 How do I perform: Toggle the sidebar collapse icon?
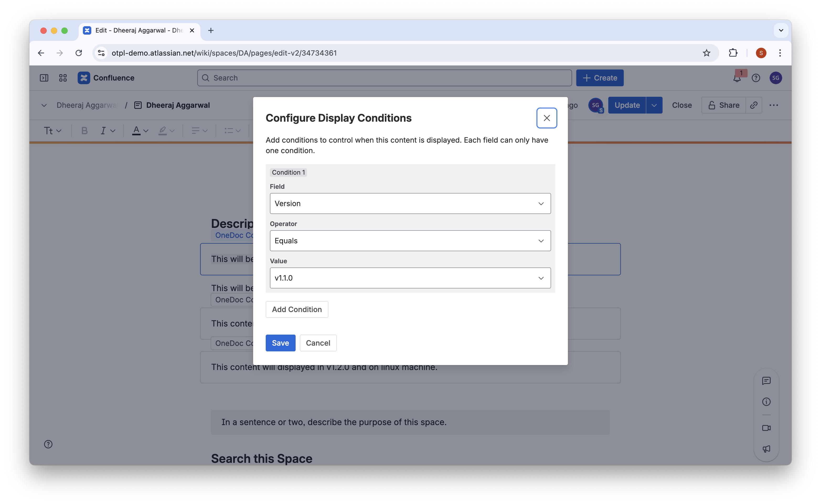coord(44,78)
